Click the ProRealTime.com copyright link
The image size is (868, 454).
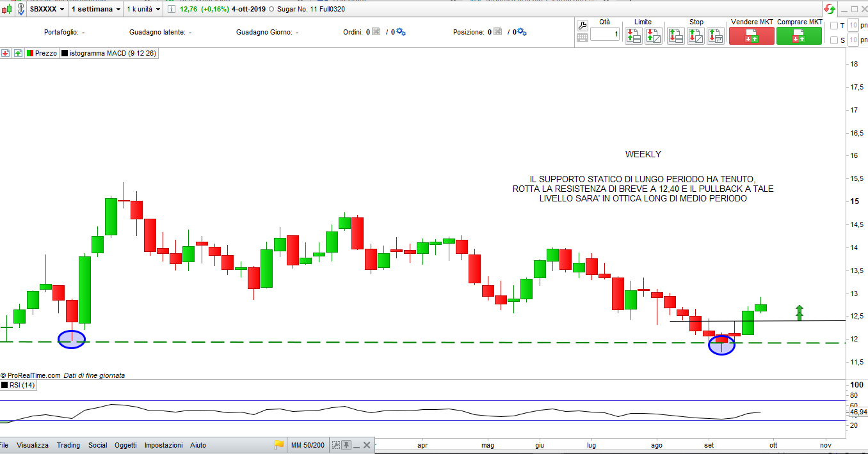30,375
